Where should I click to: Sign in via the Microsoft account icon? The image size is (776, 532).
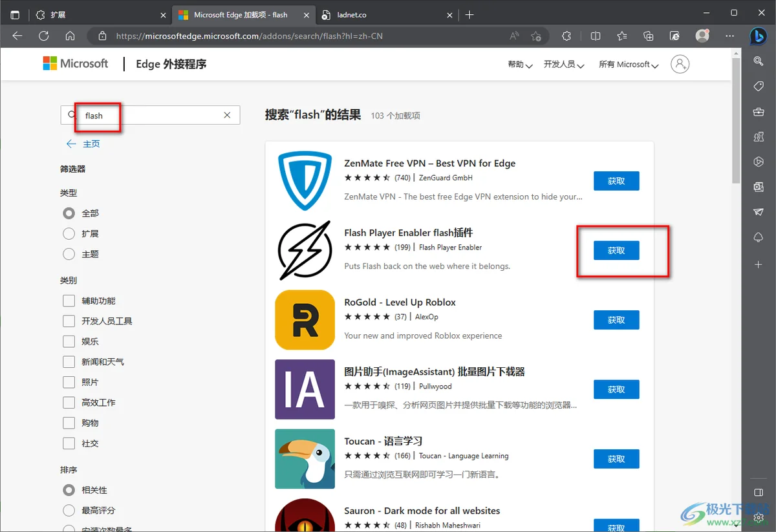tap(680, 64)
